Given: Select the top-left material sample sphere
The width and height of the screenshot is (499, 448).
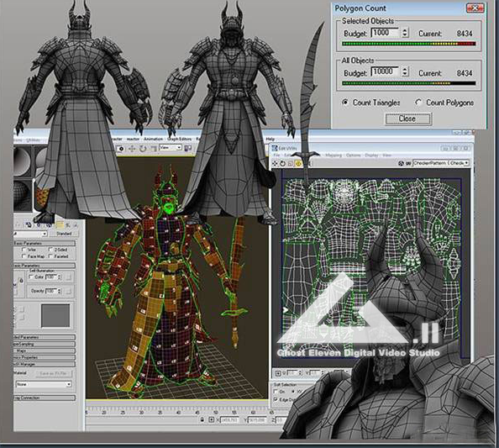Looking at the screenshot, I should click(x=23, y=161).
